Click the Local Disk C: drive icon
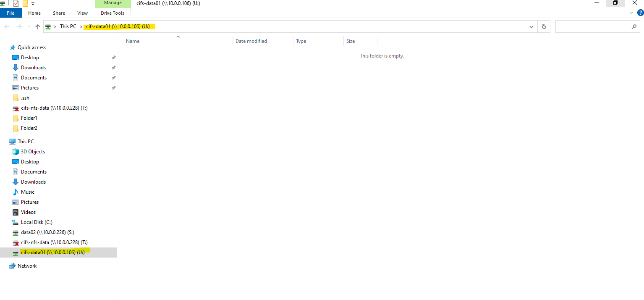The height and width of the screenshot is (300, 644). tap(16, 222)
